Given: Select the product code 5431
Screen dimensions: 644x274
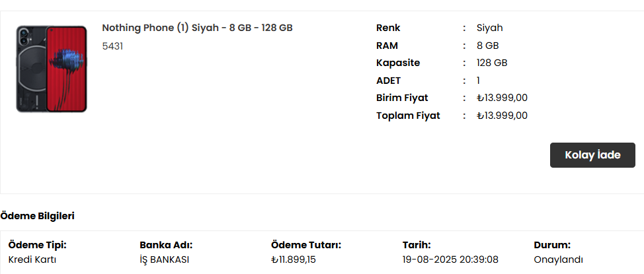Looking at the screenshot, I should pyautogui.click(x=112, y=46).
